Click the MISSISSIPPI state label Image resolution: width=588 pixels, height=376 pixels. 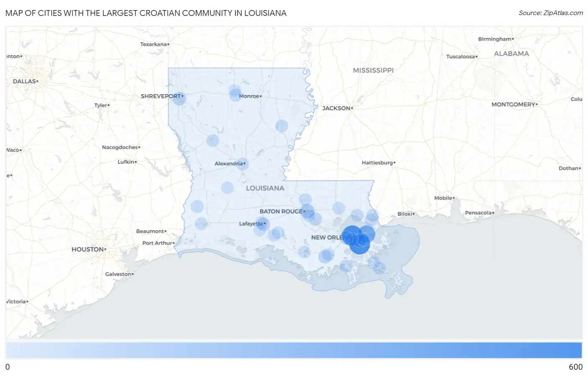pos(373,70)
